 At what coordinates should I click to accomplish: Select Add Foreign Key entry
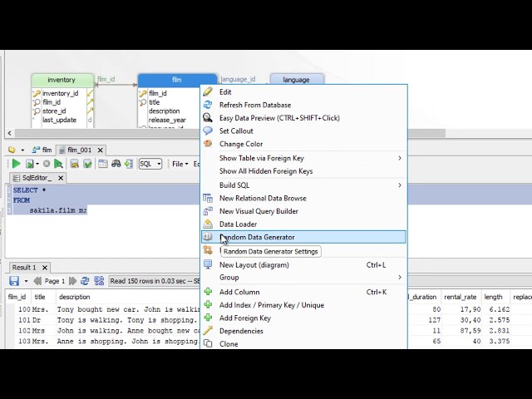click(x=303, y=318)
